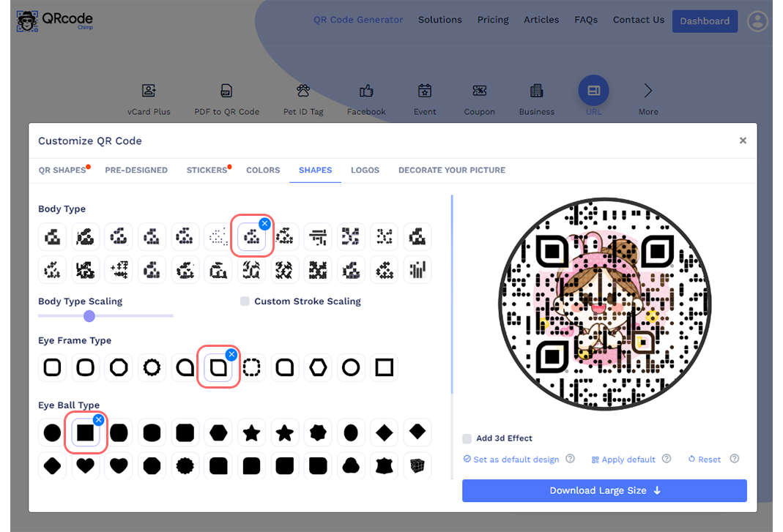Select the currently active URL icon
The height and width of the screenshot is (532, 783).
pos(593,89)
